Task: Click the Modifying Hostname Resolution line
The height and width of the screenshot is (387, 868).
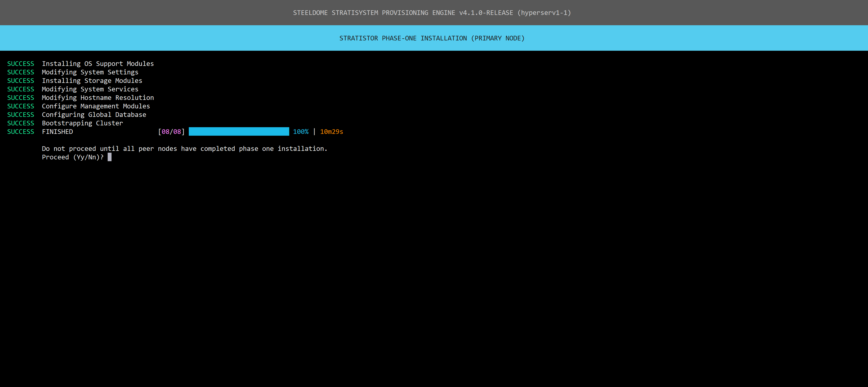Action: pos(98,98)
